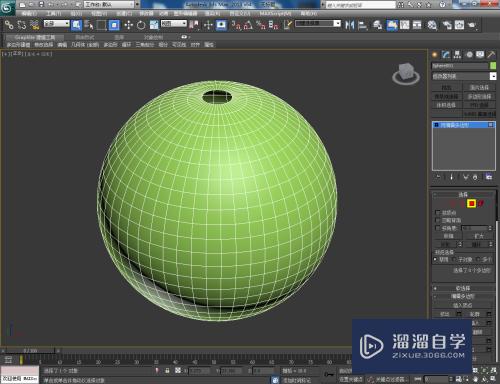The height and width of the screenshot is (384, 500).
Task: Toggle the Window/Crossing selection mode
Action: coord(114,25)
